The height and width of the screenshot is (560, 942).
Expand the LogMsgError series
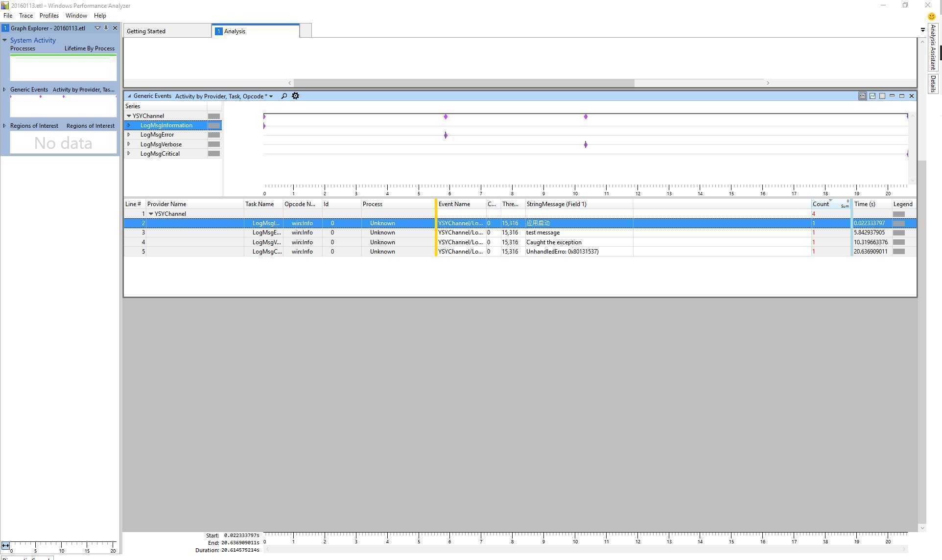click(129, 135)
